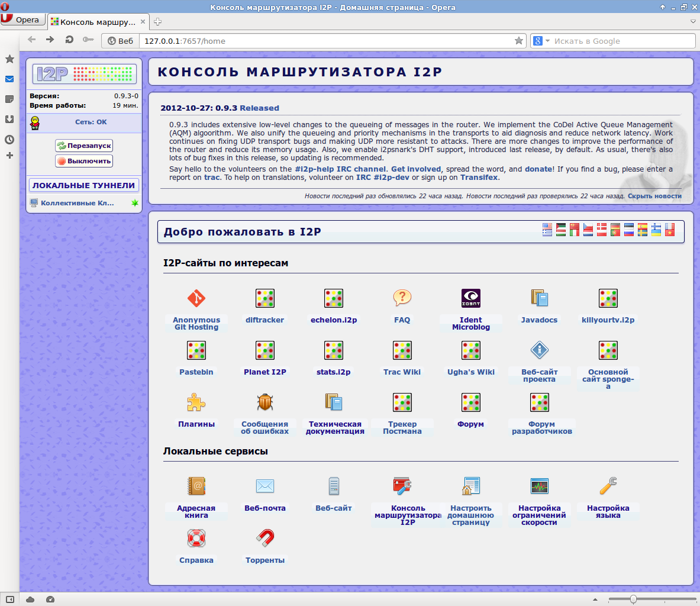Click the Google search input field
Viewport: 700px width, 606px height.
tap(623, 41)
